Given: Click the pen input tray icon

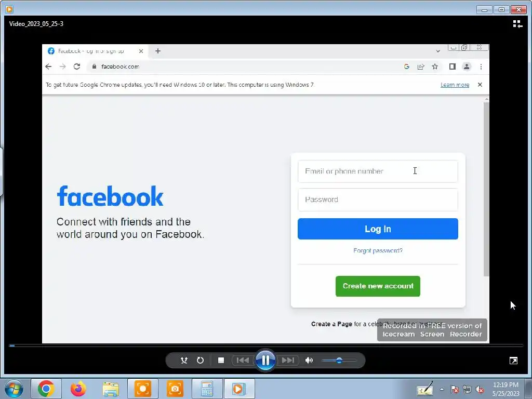Looking at the screenshot, I should pyautogui.click(x=425, y=389).
